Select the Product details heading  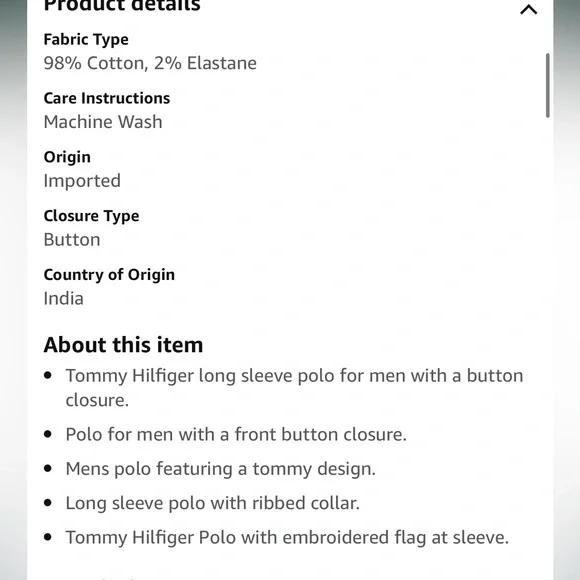pyautogui.click(x=122, y=6)
